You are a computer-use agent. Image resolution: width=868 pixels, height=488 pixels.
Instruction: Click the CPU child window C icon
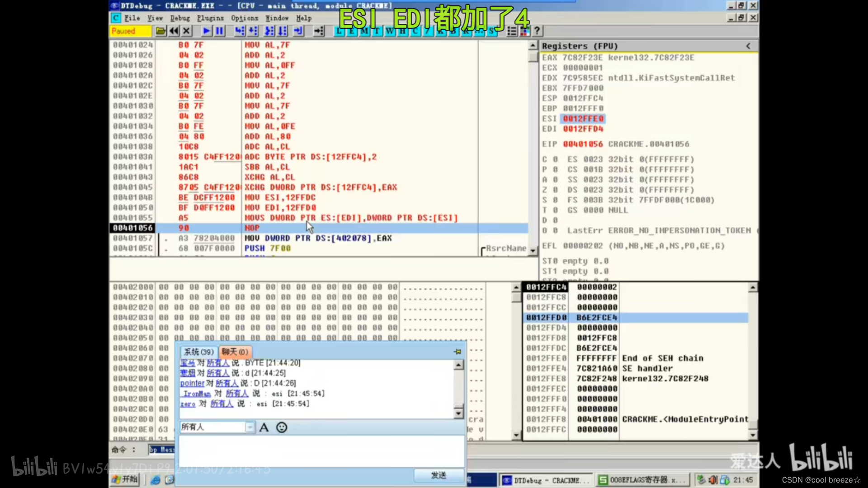tap(116, 18)
